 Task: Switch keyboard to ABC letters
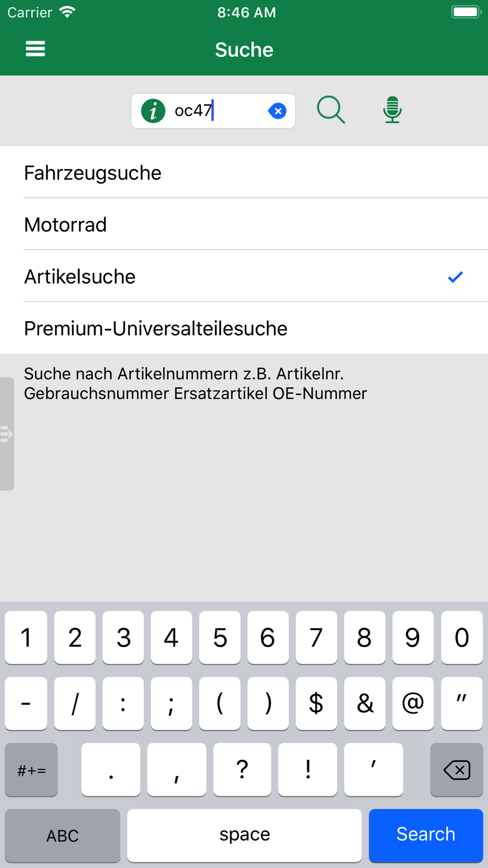tap(62, 835)
